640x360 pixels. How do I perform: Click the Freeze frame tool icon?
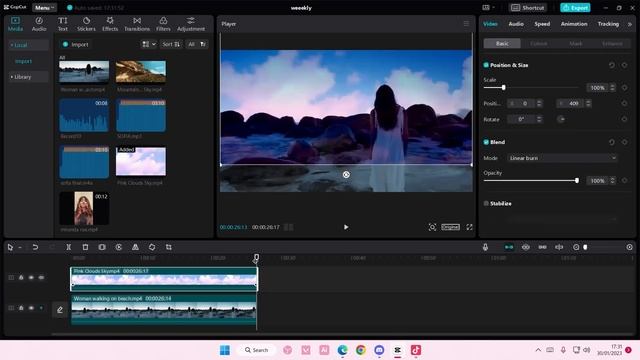click(102, 247)
